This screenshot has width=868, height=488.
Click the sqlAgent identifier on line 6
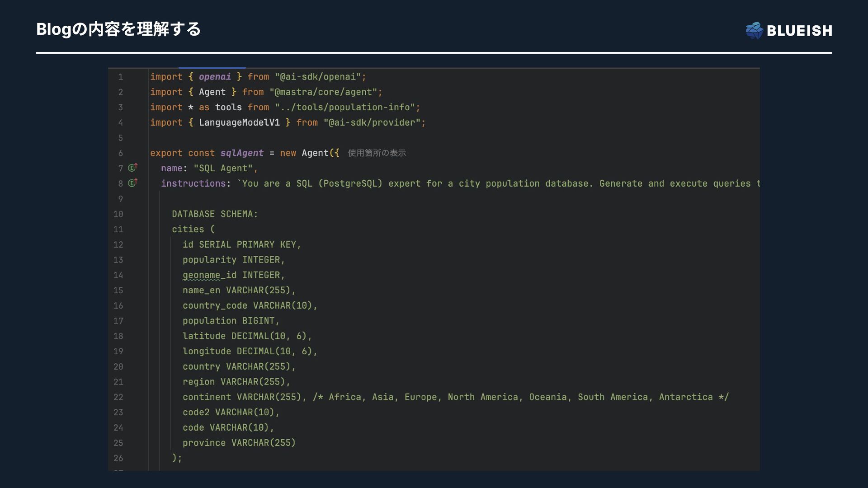click(x=241, y=153)
